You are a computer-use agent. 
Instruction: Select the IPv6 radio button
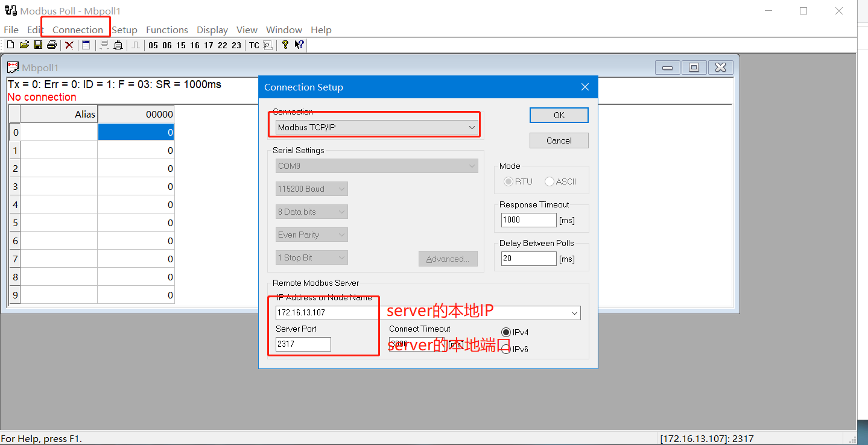[x=506, y=349]
